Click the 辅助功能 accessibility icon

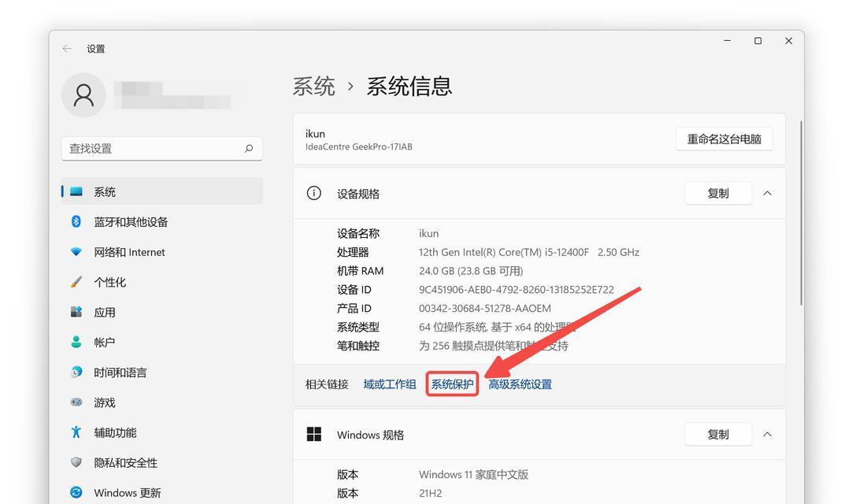pos(76,432)
